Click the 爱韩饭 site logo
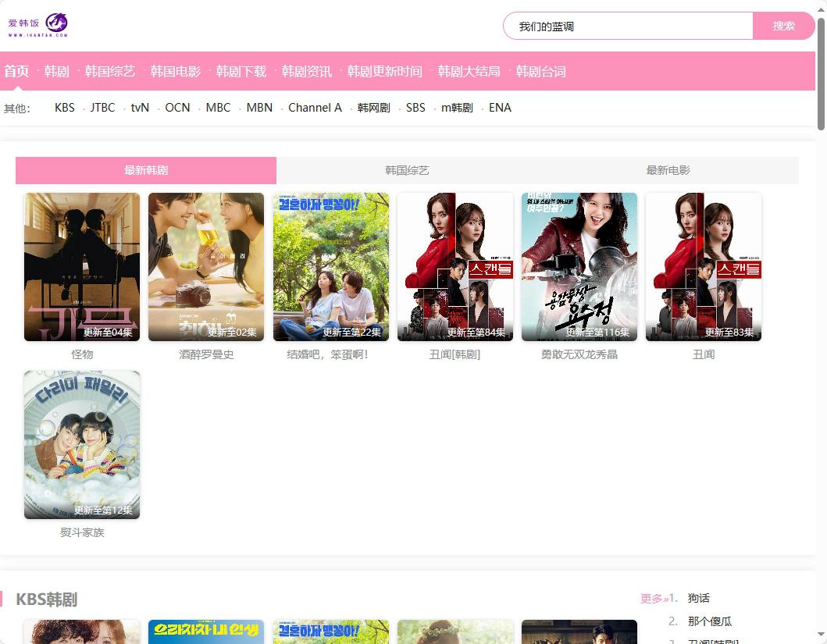The height and width of the screenshot is (644, 827). (38, 25)
